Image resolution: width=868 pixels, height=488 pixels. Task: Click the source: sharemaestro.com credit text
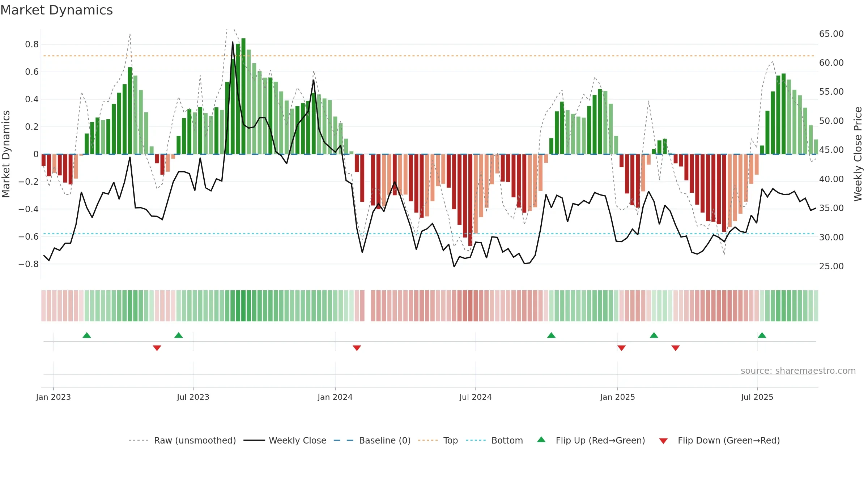[798, 371]
